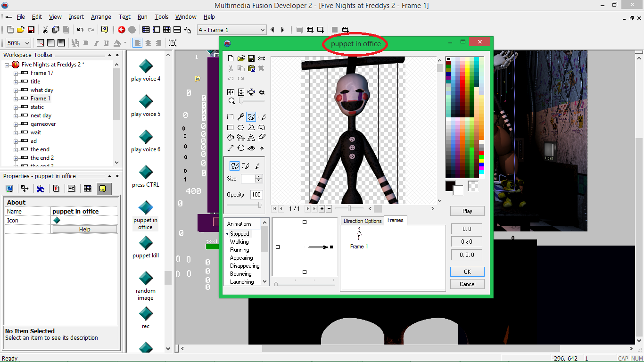Click the red Run Application icon

122,30
